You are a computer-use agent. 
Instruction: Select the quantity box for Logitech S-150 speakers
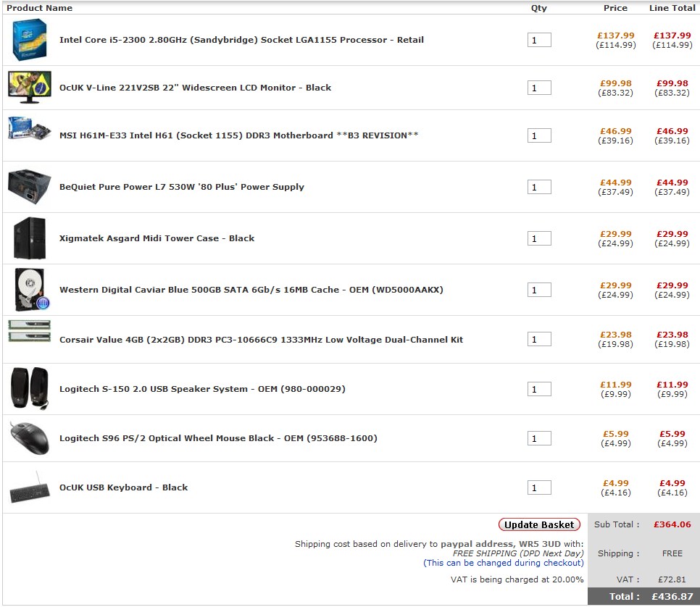click(x=539, y=389)
